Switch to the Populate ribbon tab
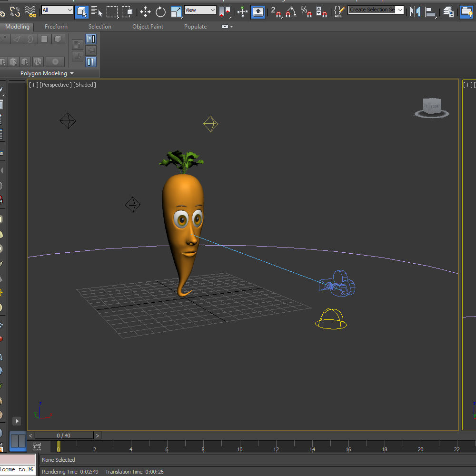The height and width of the screenshot is (476, 476). coord(196,27)
